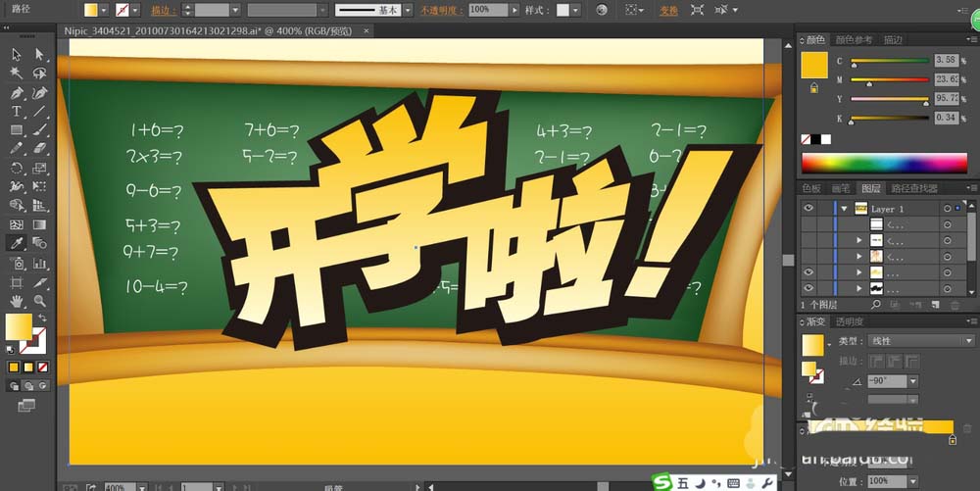Select the Rectangle tool

[x=17, y=130]
